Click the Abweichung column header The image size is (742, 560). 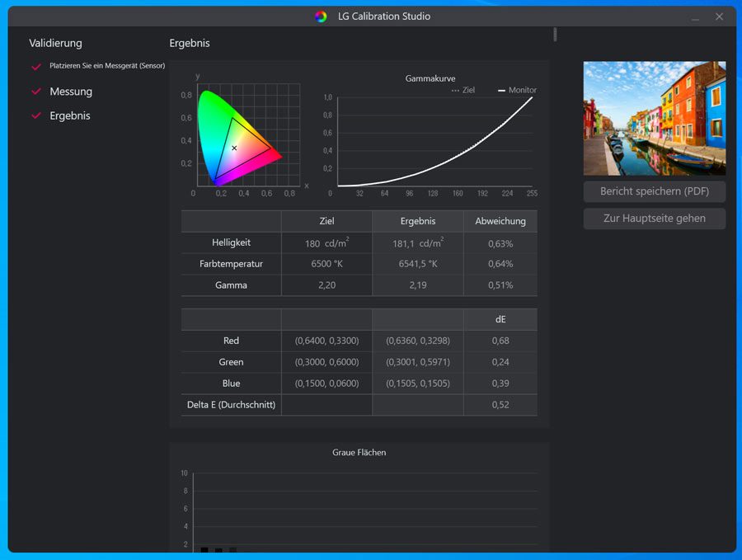[x=500, y=221]
